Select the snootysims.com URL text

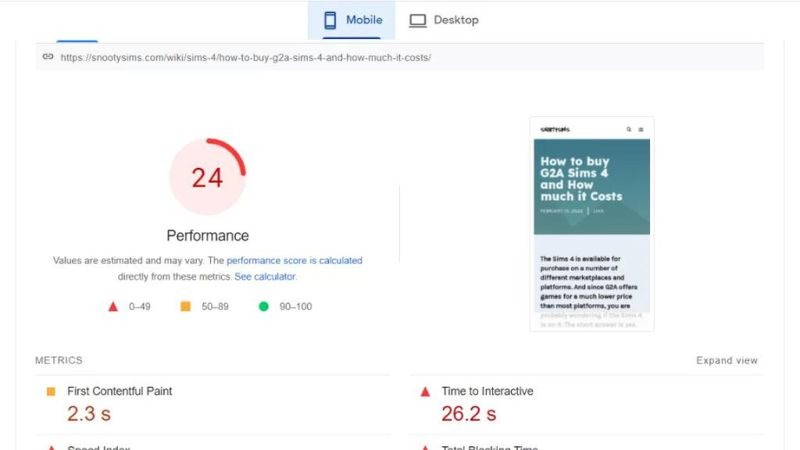[x=245, y=58]
